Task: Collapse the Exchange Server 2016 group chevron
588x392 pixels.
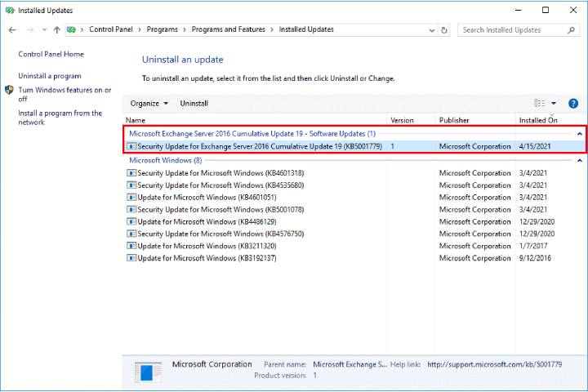Action: click(x=579, y=134)
